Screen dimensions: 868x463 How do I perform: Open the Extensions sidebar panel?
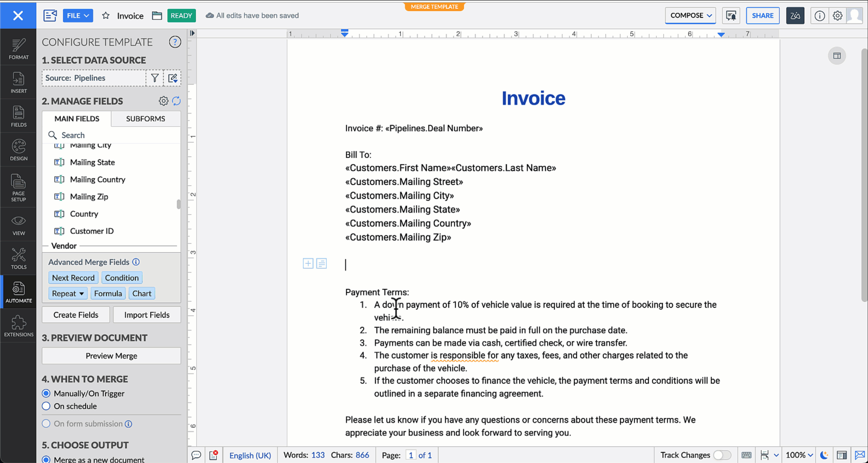coord(19,326)
